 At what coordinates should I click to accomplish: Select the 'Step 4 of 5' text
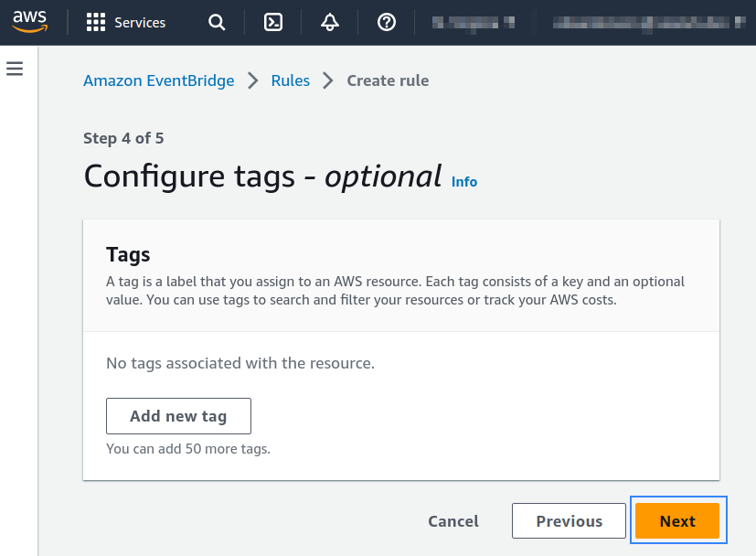[x=123, y=138]
